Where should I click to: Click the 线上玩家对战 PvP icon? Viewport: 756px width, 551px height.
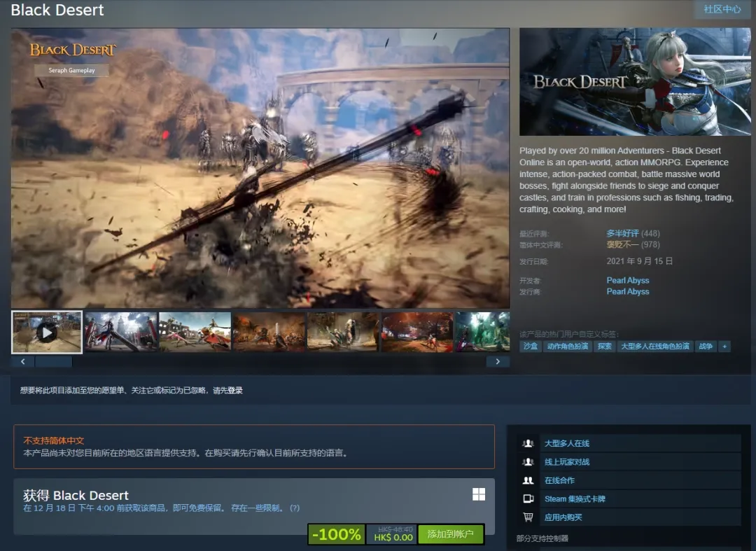[x=528, y=462]
